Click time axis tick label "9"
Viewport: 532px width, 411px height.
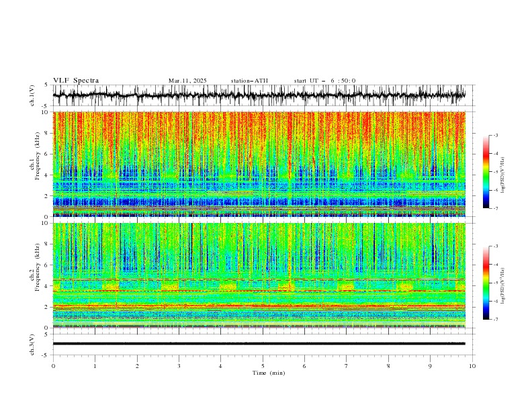tap(430, 366)
